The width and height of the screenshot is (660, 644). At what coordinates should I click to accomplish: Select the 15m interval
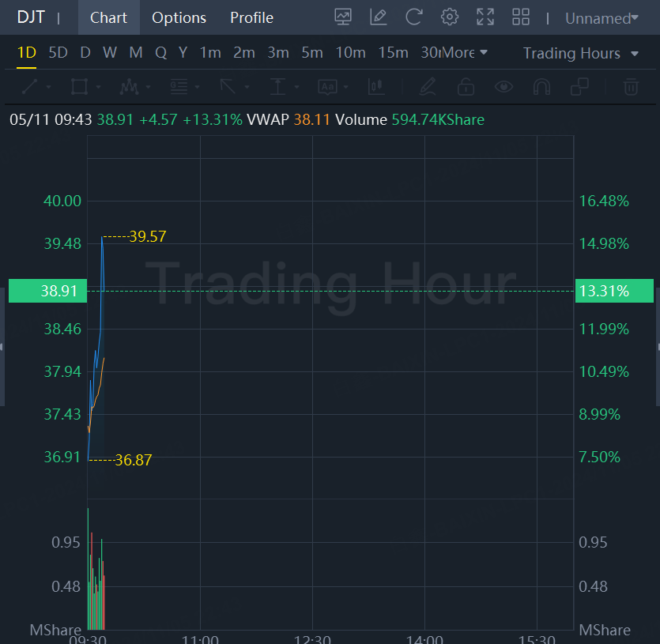pos(393,53)
